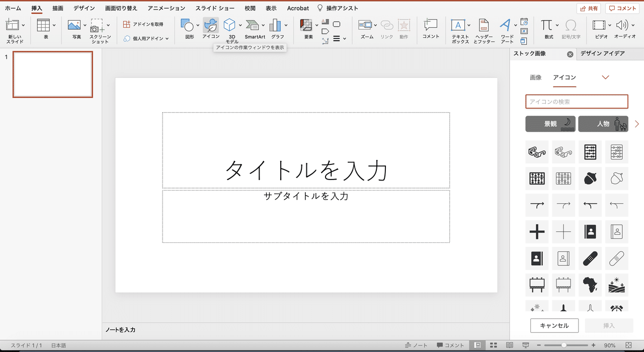The height and width of the screenshot is (352, 644).
Task: Click the 共有 (Share) button
Action: pos(589,9)
